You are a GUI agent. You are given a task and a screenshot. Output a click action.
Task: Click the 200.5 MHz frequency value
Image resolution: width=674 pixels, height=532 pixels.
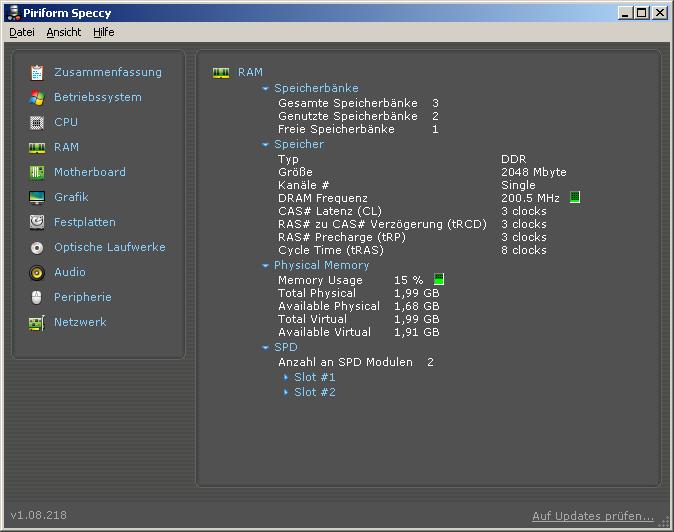pos(530,198)
